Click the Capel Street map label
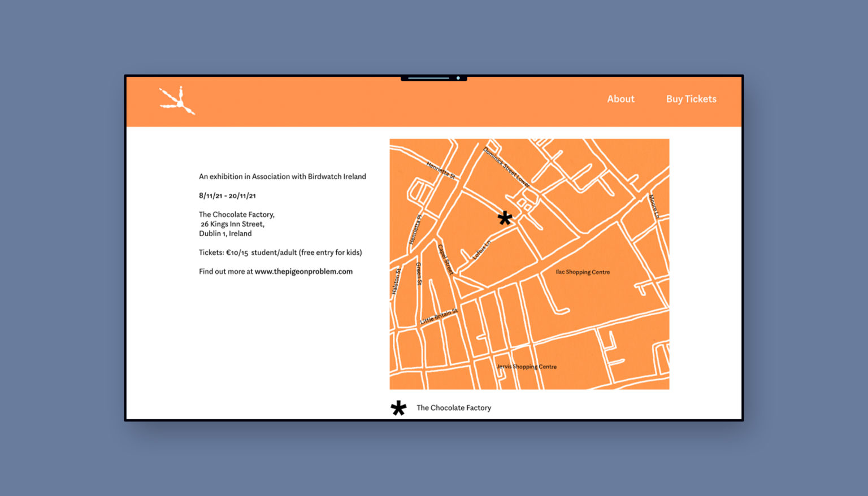 [445, 259]
